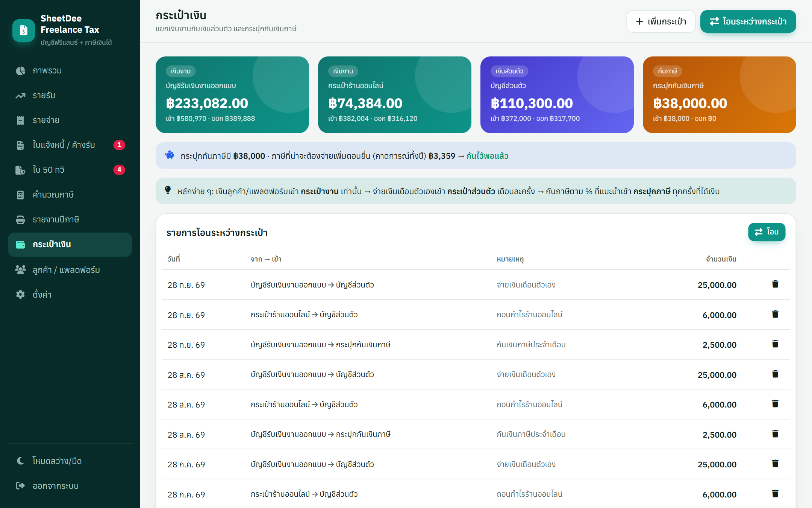The image size is (812, 508).
Task: Click the piggy bank icon in tax notice
Action: click(170, 155)
